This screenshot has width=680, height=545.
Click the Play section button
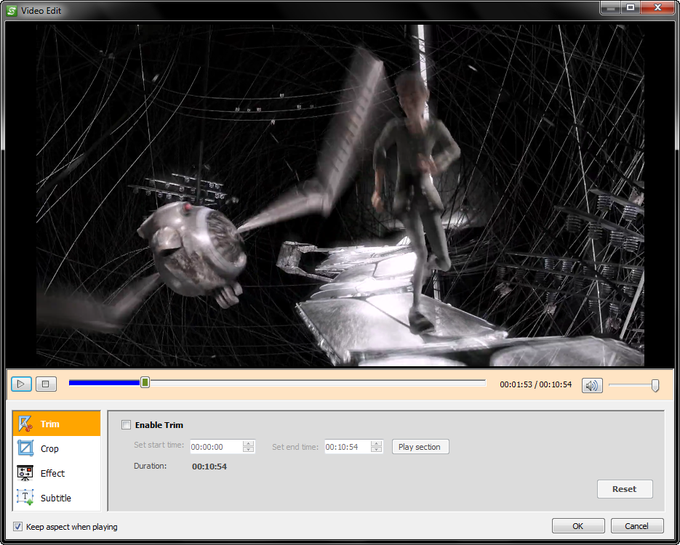coord(420,447)
